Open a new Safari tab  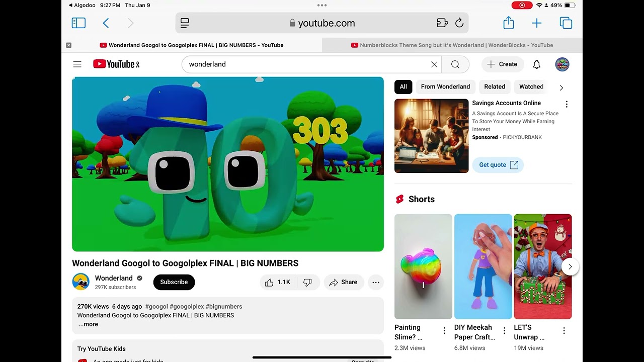click(537, 23)
